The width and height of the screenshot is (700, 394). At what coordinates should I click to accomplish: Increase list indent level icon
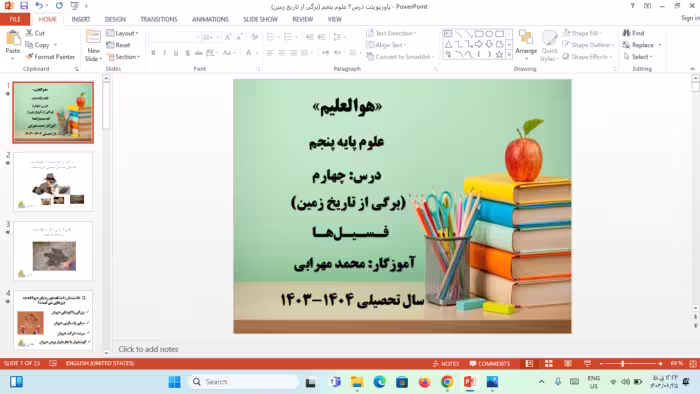click(x=321, y=37)
